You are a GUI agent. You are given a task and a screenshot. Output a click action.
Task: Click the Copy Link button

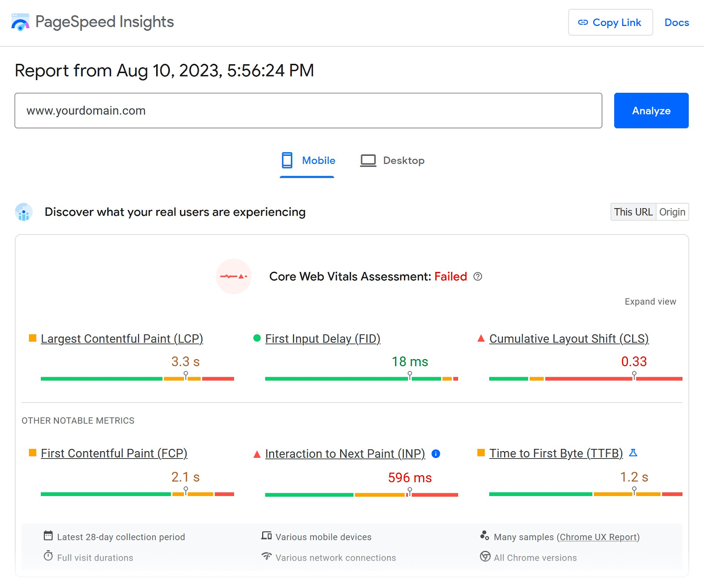[x=610, y=22]
